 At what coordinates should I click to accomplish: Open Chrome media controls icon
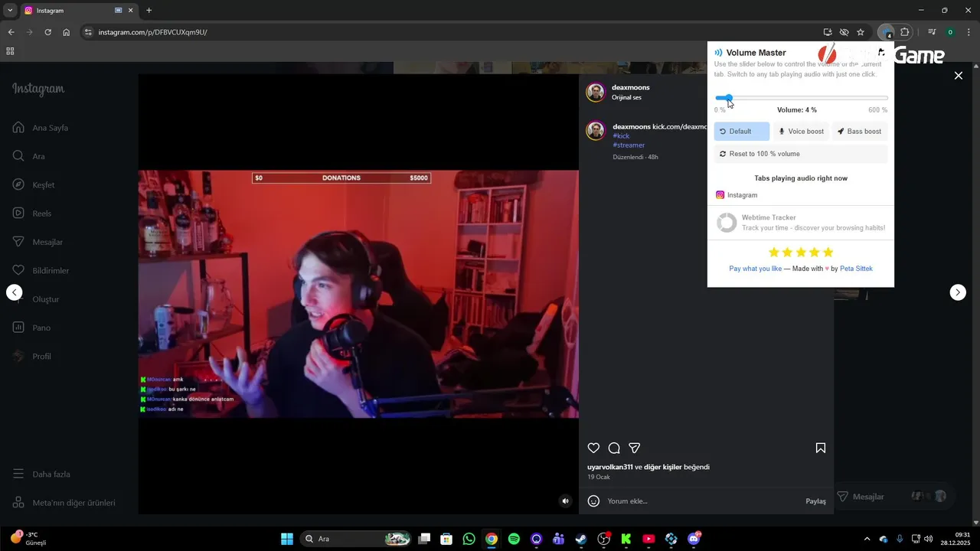(932, 32)
